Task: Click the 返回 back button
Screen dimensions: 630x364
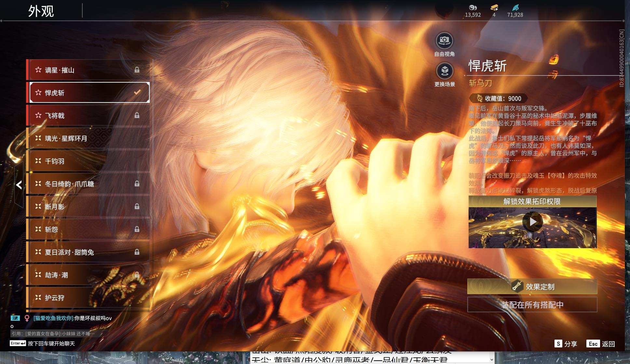Action: [601, 344]
